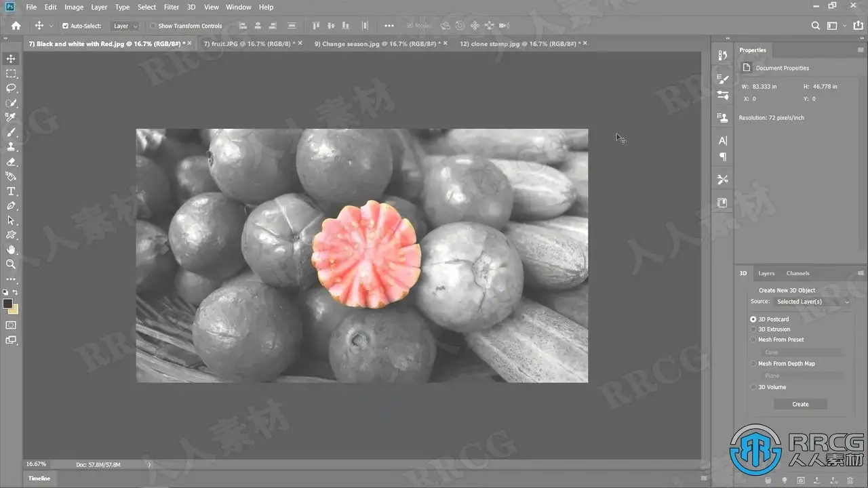The image size is (868, 488).
Task: Open the Brush Settings panel icon
Action: tap(722, 79)
